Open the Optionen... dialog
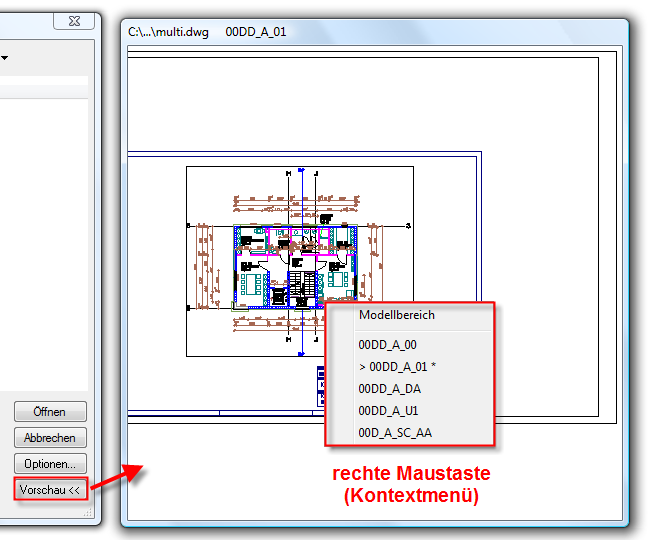The height and width of the screenshot is (540, 648). (x=50, y=464)
